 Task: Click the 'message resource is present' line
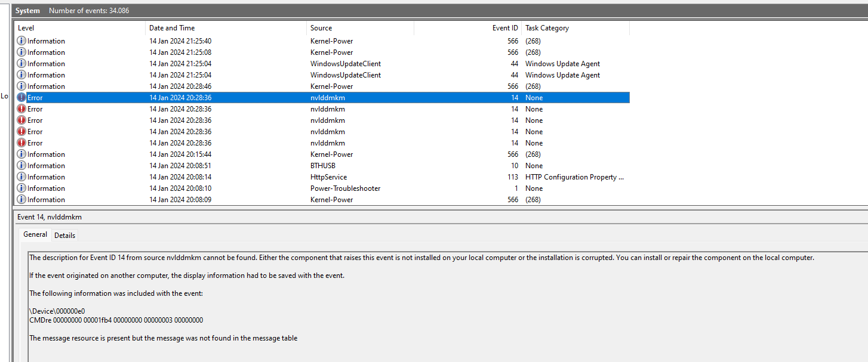[163, 338]
